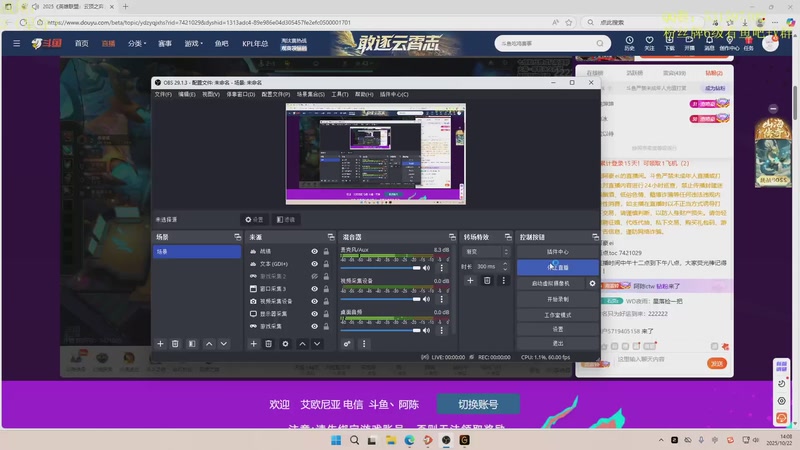This screenshot has height=450, width=800.
Task: Open OBS 停靠窗口(D) menu
Action: click(x=241, y=94)
